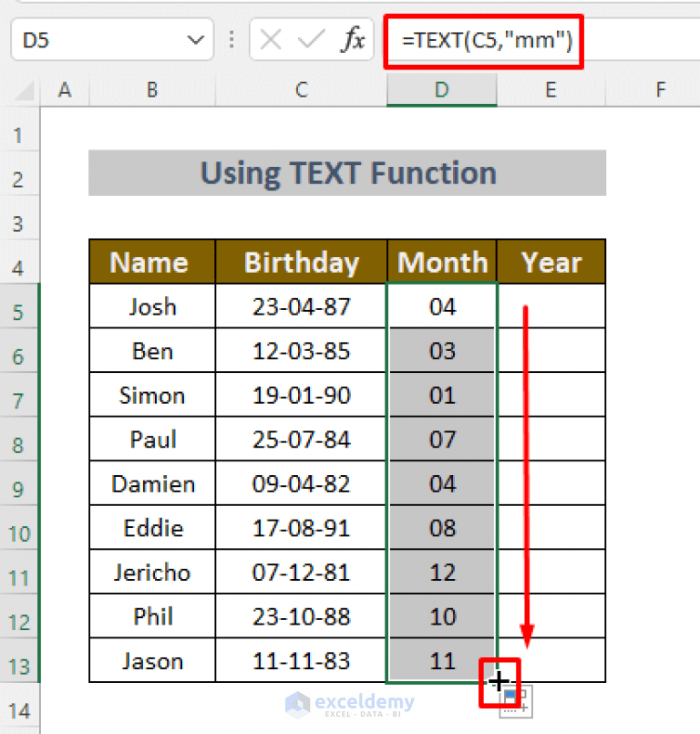The height and width of the screenshot is (734, 700).
Task: Select column D header
Action: click(442, 90)
